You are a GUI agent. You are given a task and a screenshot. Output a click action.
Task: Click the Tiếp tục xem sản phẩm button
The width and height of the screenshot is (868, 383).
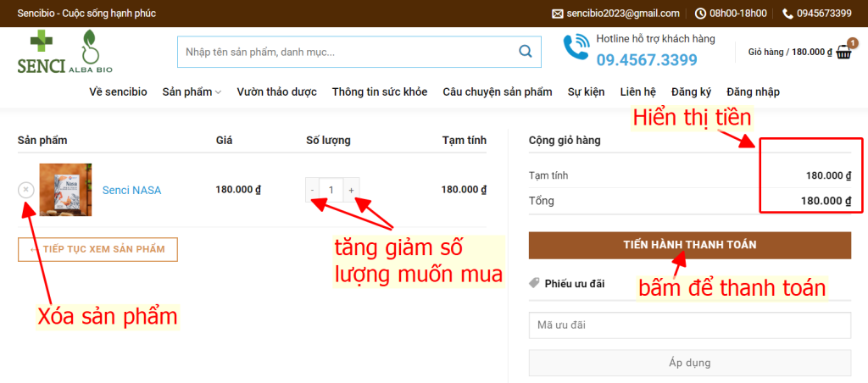pos(97,249)
